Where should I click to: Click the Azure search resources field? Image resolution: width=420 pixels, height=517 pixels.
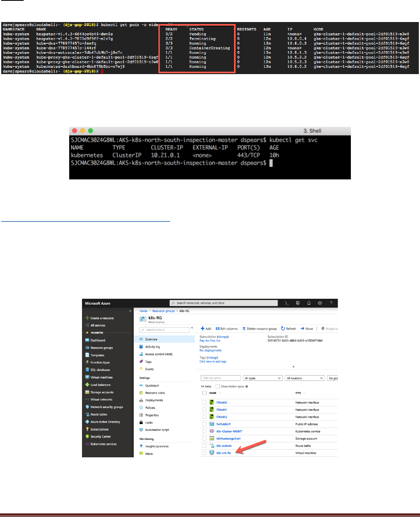(x=224, y=303)
